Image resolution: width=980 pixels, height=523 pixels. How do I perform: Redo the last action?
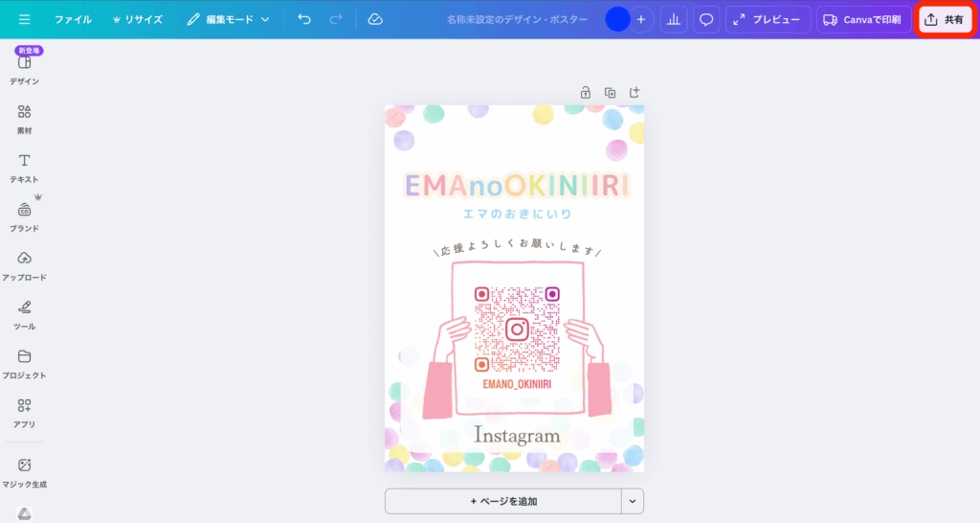336,19
